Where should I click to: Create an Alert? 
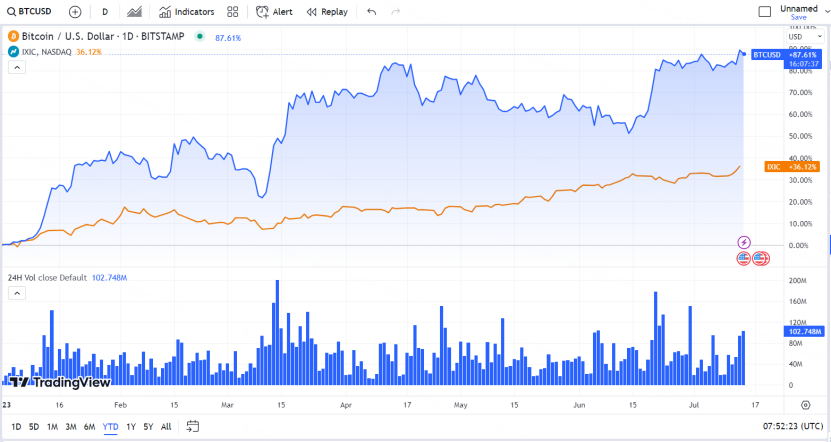click(x=274, y=12)
